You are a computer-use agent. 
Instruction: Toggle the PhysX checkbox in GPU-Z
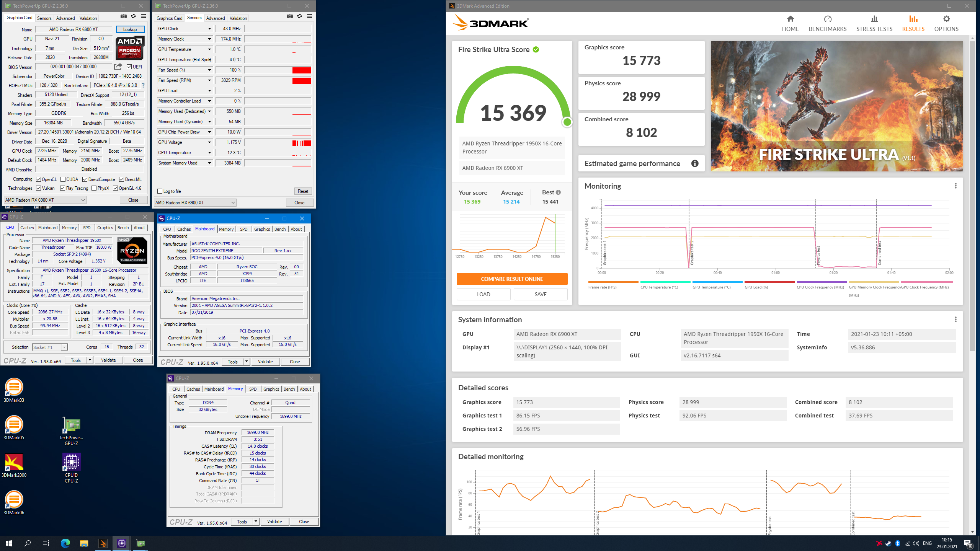pyautogui.click(x=94, y=188)
